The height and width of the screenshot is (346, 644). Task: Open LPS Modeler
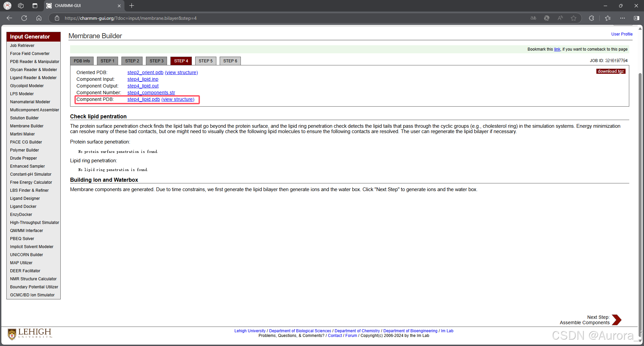coord(22,94)
